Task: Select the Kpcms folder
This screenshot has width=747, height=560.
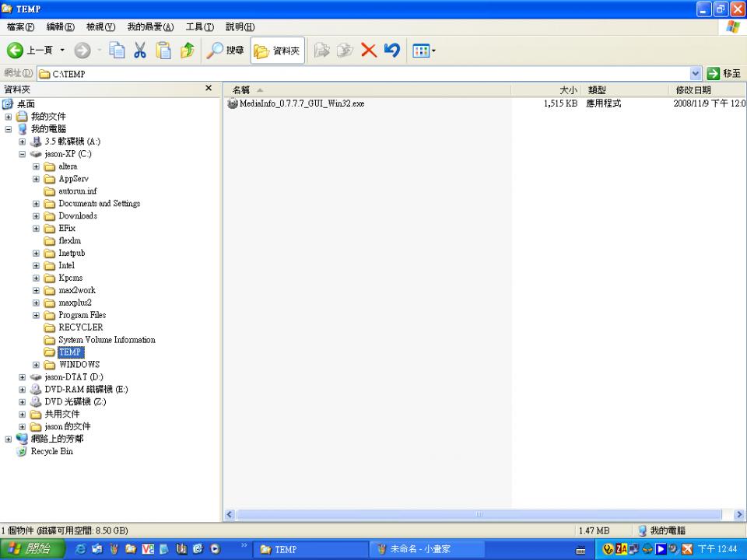Action: tap(71, 278)
